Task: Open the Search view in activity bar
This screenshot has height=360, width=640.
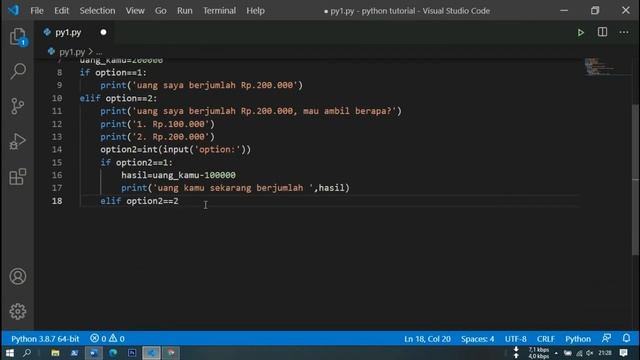Action: [x=18, y=71]
